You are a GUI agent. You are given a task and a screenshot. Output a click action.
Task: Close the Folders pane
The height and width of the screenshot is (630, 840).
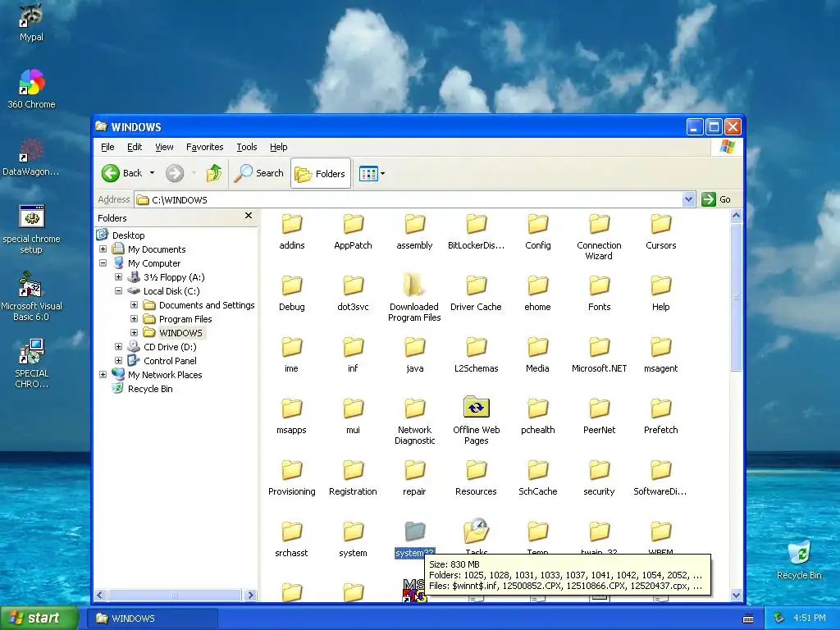point(248,216)
